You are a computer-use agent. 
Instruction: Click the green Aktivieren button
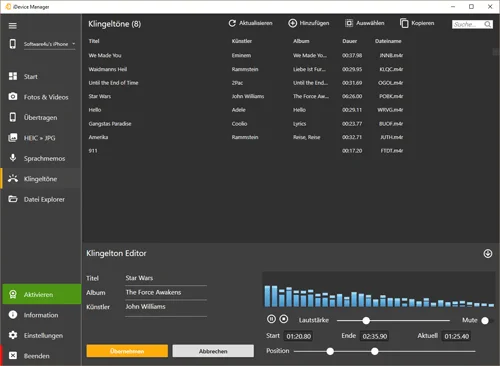pyautogui.click(x=42, y=294)
